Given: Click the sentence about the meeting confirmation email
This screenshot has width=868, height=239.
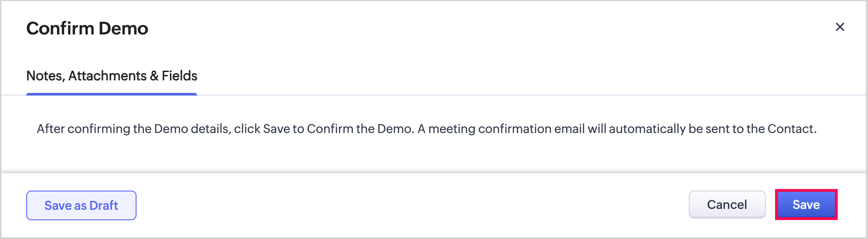Looking at the screenshot, I should [x=617, y=129].
